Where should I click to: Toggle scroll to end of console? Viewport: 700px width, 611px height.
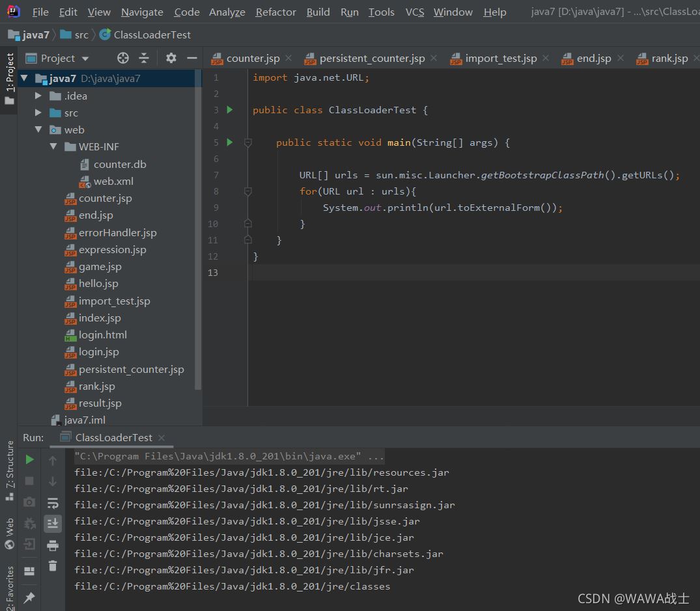tap(53, 524)
